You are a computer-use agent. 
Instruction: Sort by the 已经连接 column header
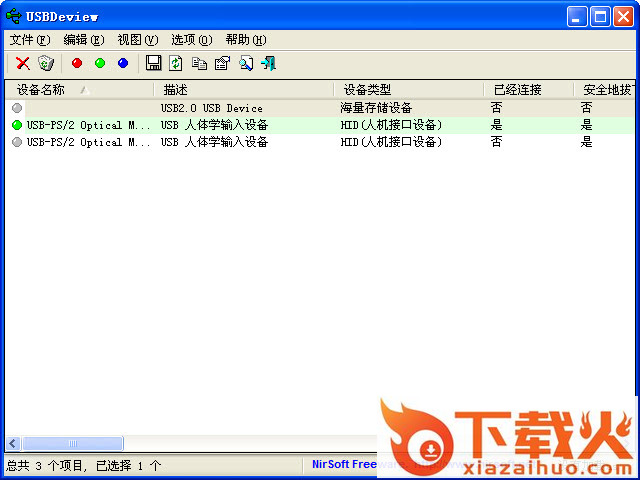(529, 90)
